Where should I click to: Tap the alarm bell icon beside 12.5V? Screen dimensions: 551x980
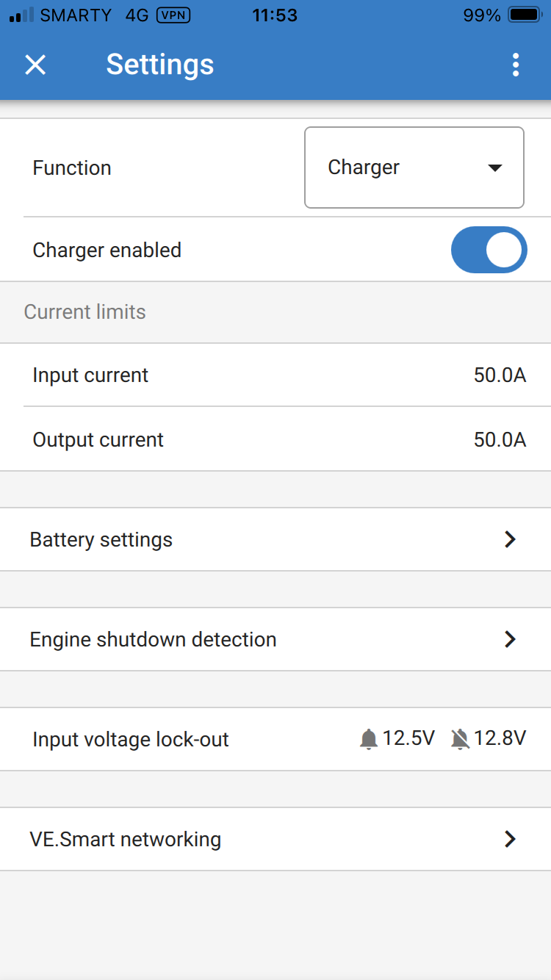[369, 739]
